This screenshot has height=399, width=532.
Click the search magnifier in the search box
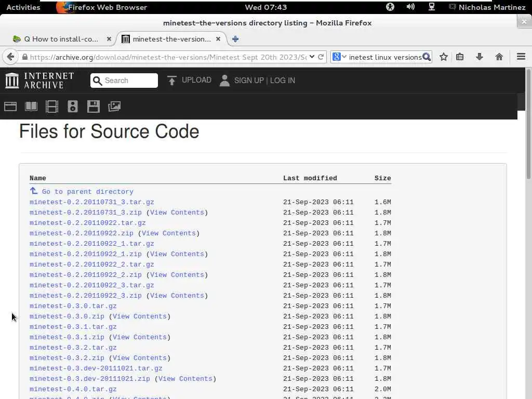point(427,57)
